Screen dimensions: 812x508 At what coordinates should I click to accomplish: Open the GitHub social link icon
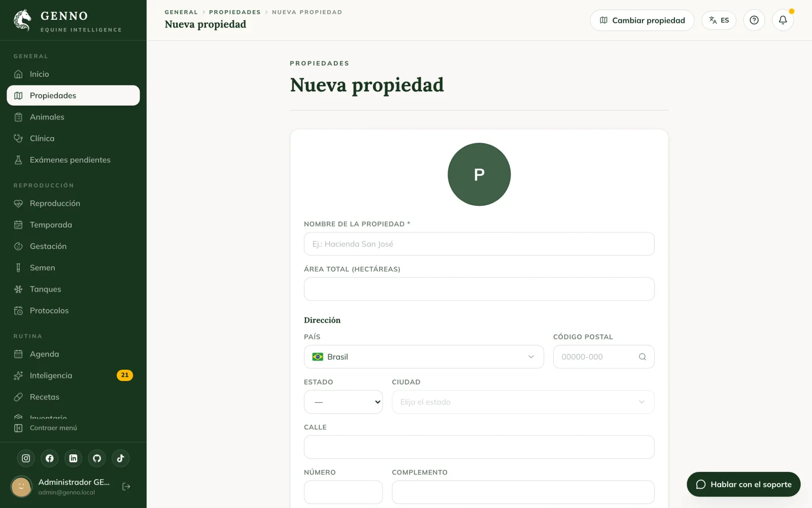coord(97,458)
